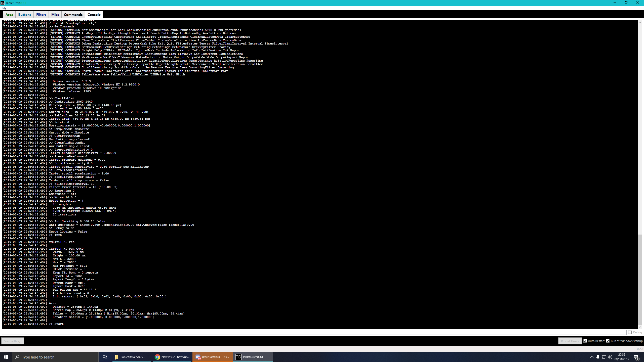Open the TabletDriverV0.2.3 folder in taskbar
Screen dimensions: 644x362
[x=131, y=357]
